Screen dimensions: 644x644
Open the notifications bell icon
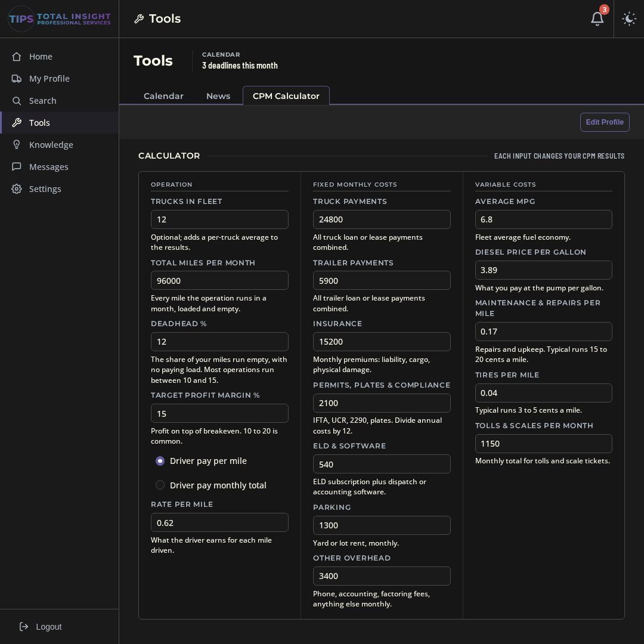pos(597,19)
